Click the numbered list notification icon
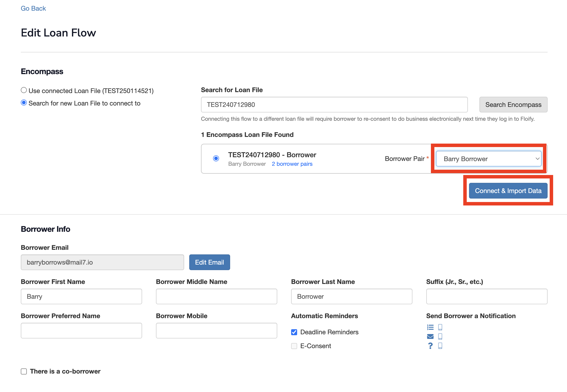 click(x=430, y=327)
